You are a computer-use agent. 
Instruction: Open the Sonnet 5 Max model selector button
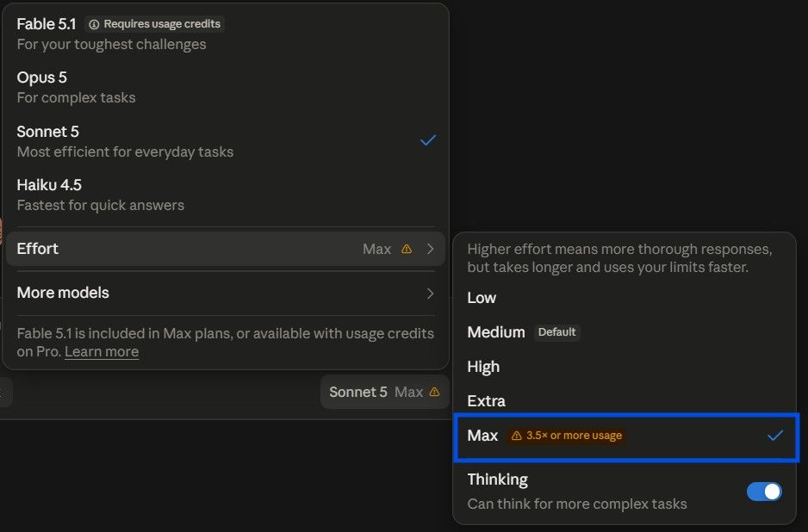pyautogui.click(x=384, y=392)
